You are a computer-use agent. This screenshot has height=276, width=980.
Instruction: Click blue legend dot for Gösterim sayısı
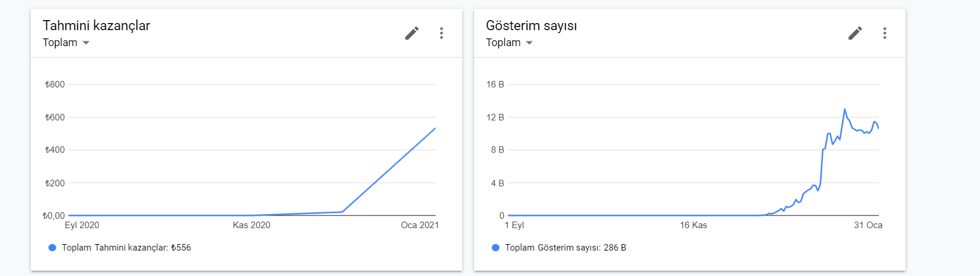click(x=495, y=248)
